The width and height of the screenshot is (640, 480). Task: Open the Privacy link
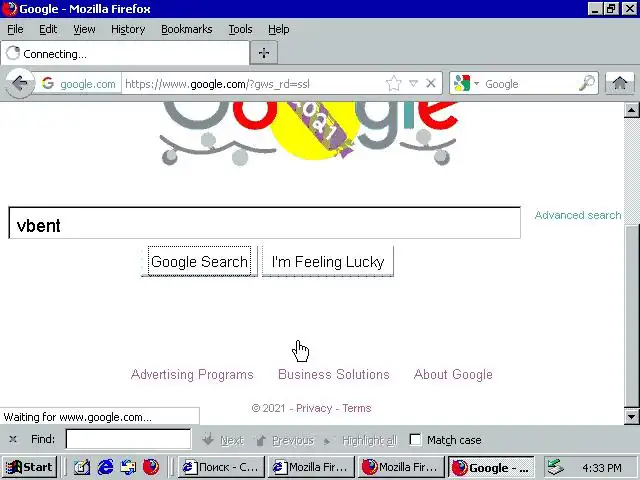point(314,408)
